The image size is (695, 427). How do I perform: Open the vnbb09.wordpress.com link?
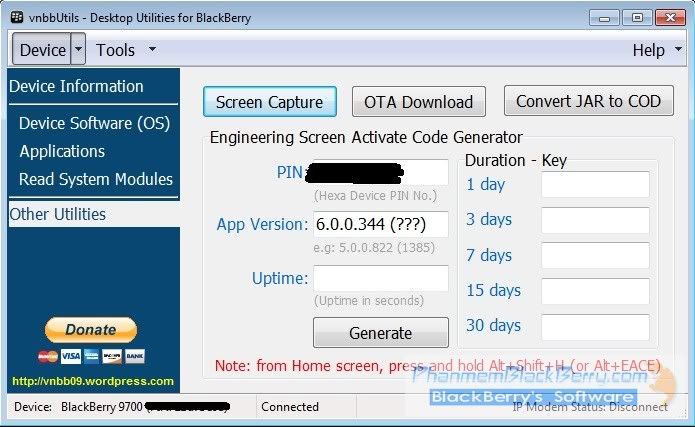click(x=93, y=381)
